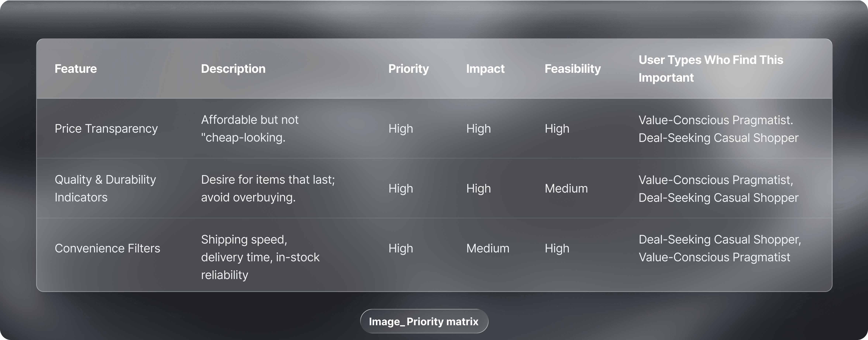868x340 pixels.
Task: Click the Feasibility column header
Action: [x=573, y=69]
